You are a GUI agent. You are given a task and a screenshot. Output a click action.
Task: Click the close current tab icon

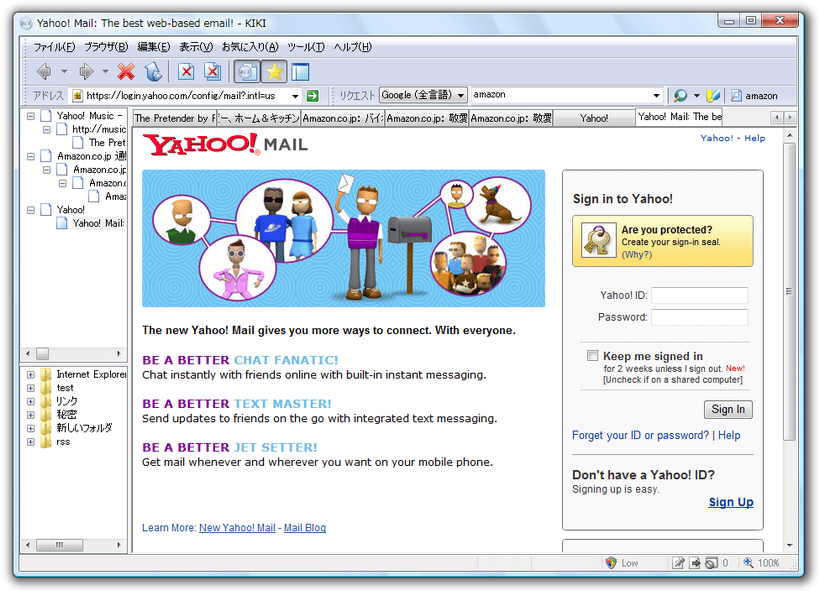(x=186, y=71)
